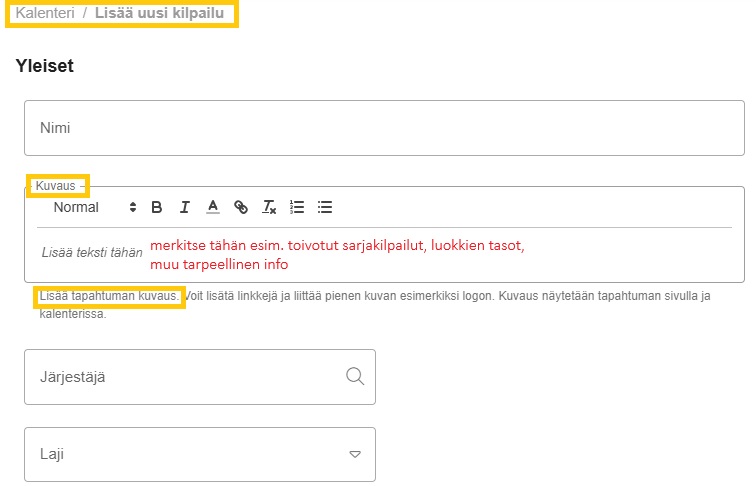
Task: Click the 'Lisää tapahtuman kuvaus.' help text
Action: [x=109, y=296]
